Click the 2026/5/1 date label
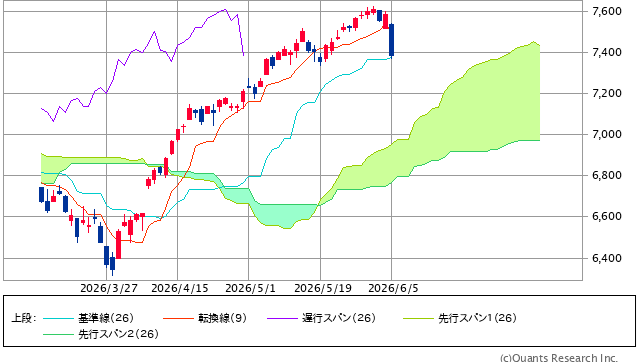Screen dimensions: 638x362 click(x=250, y=288)
